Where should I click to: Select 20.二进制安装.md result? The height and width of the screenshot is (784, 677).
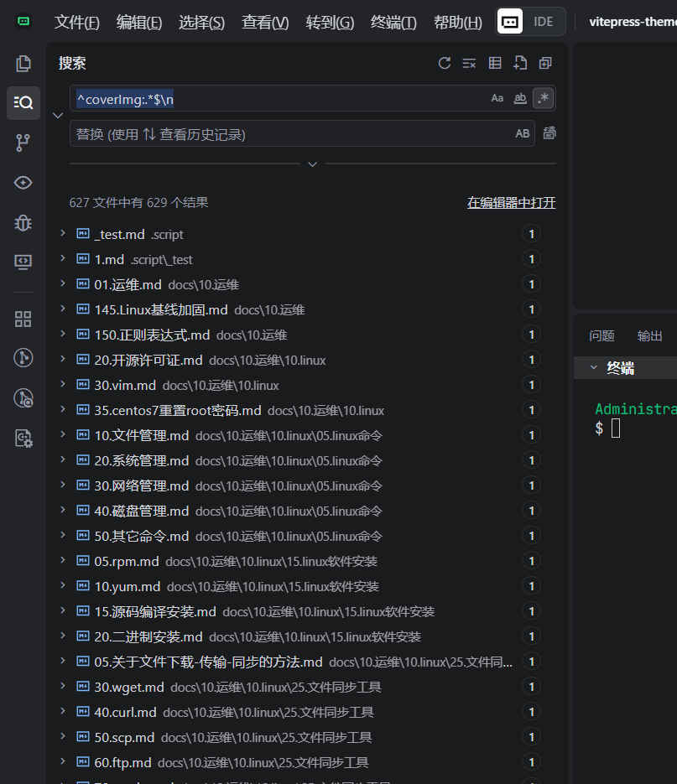click(300, 636)
